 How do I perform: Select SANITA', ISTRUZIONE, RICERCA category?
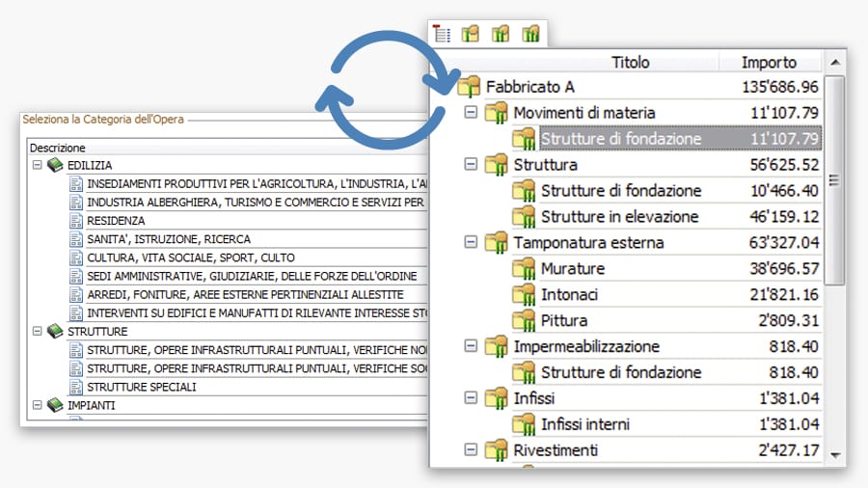(169, 239)
